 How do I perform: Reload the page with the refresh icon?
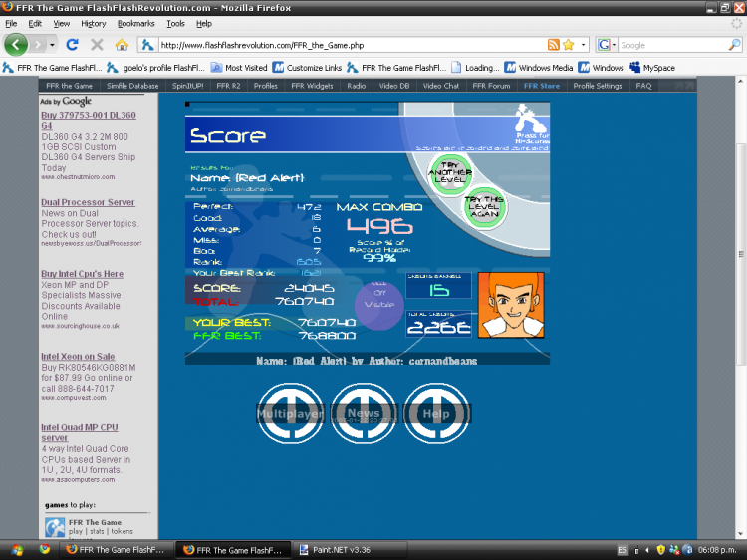(72, 45)
